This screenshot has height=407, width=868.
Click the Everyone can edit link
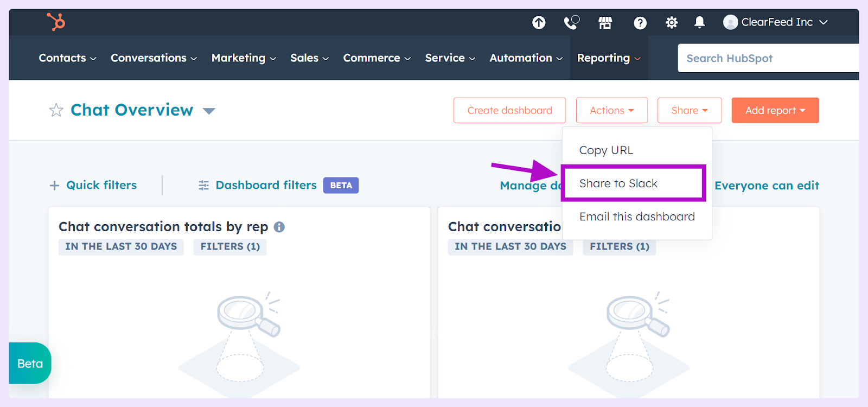click(767, 186)
